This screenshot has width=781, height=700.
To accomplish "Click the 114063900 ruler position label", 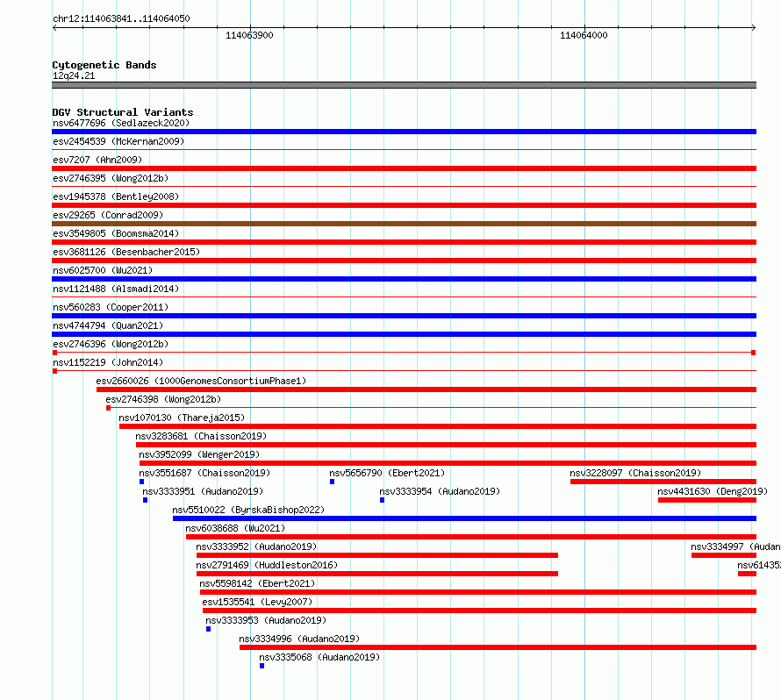I will click(249, 35).
